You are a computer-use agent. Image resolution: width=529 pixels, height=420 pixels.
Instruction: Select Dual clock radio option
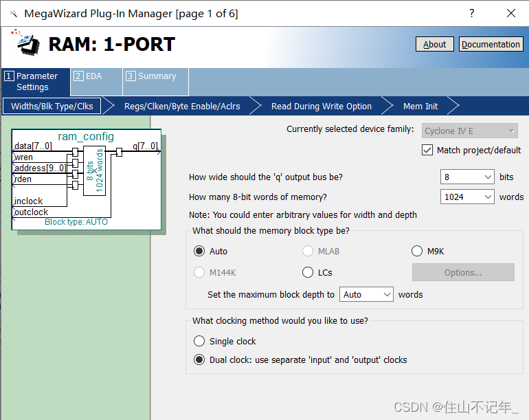click(x=199, y=360)
